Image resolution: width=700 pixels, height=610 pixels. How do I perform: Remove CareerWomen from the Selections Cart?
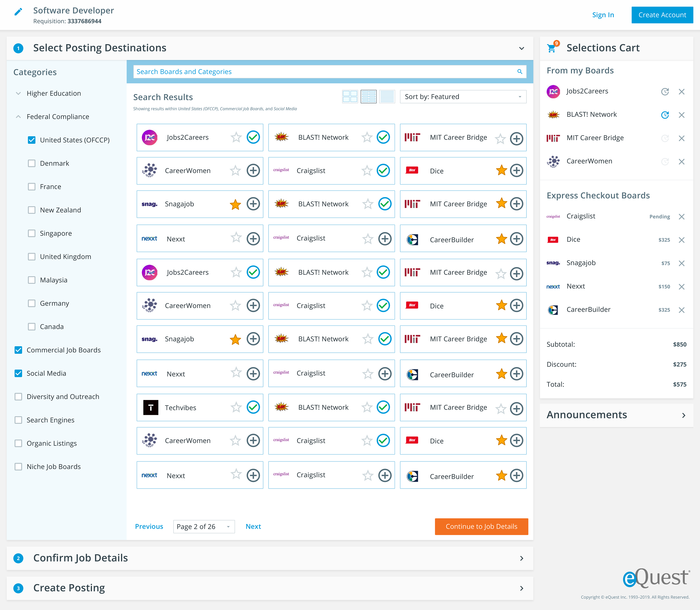(681, 162)
